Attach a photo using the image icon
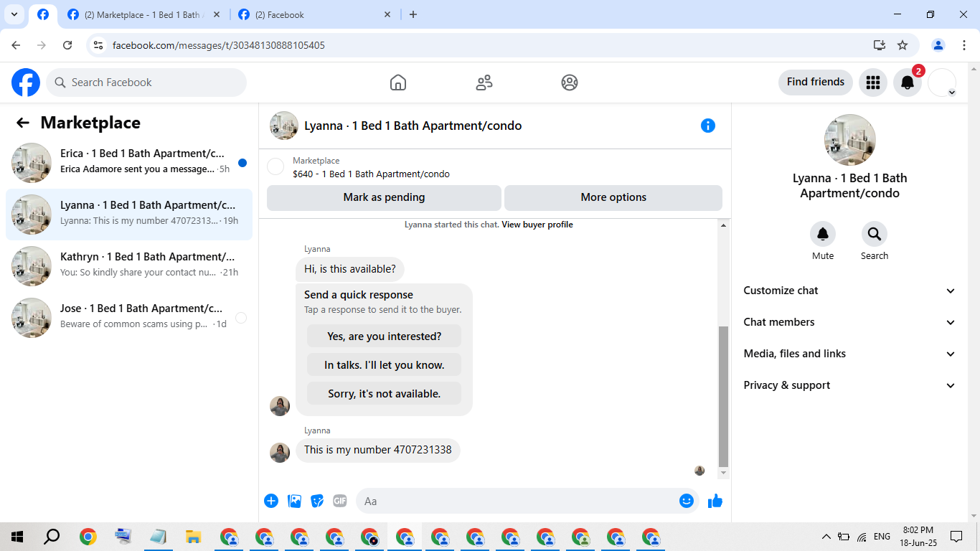 294,501
